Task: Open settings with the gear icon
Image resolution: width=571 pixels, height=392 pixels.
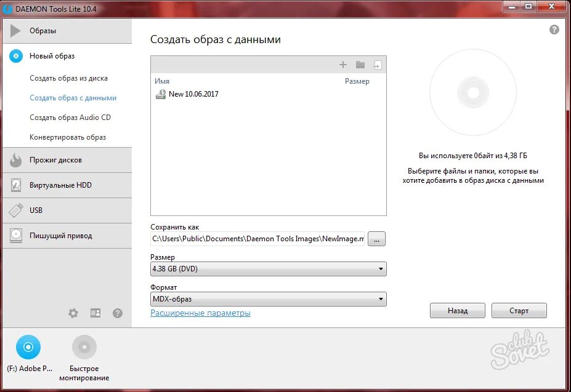Action: [x=73, y=313]
